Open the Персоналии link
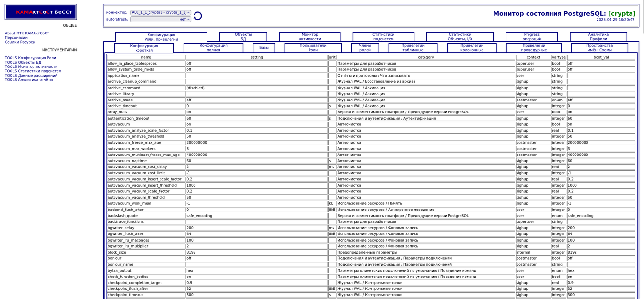 tap(16, 38)
